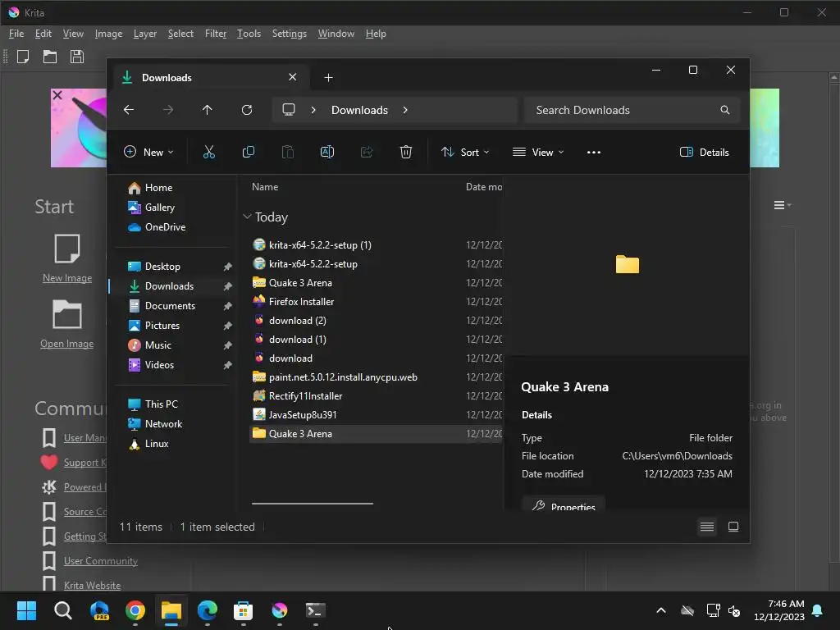
Task: Click the chevron before Downloads in address bar
Action: tap(313, 110)
